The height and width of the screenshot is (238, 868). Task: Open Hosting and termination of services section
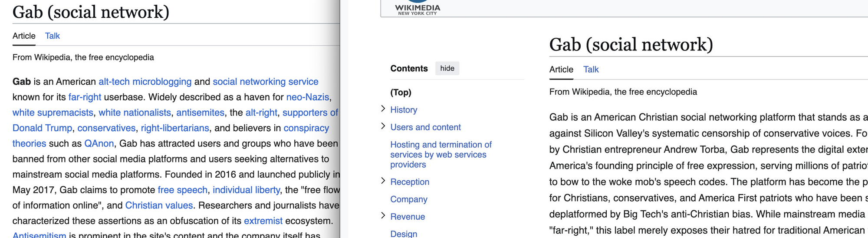tap(441, 155)
